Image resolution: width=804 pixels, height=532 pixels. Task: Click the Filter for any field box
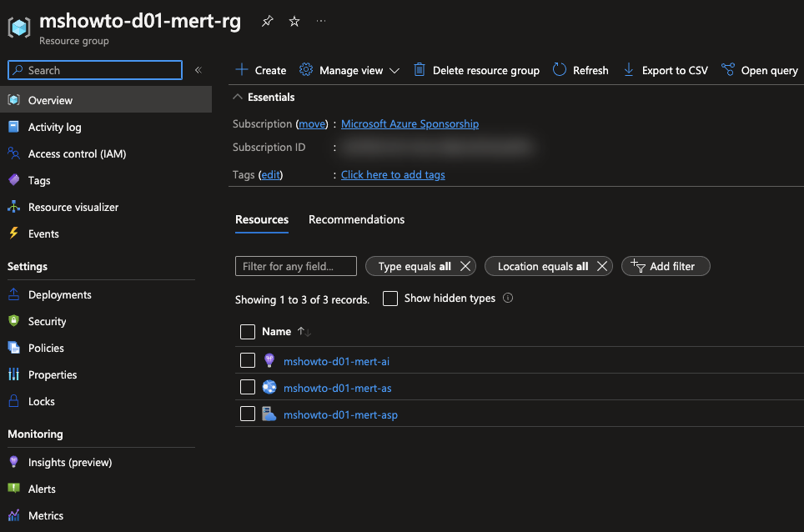click(x=296, y=266)
